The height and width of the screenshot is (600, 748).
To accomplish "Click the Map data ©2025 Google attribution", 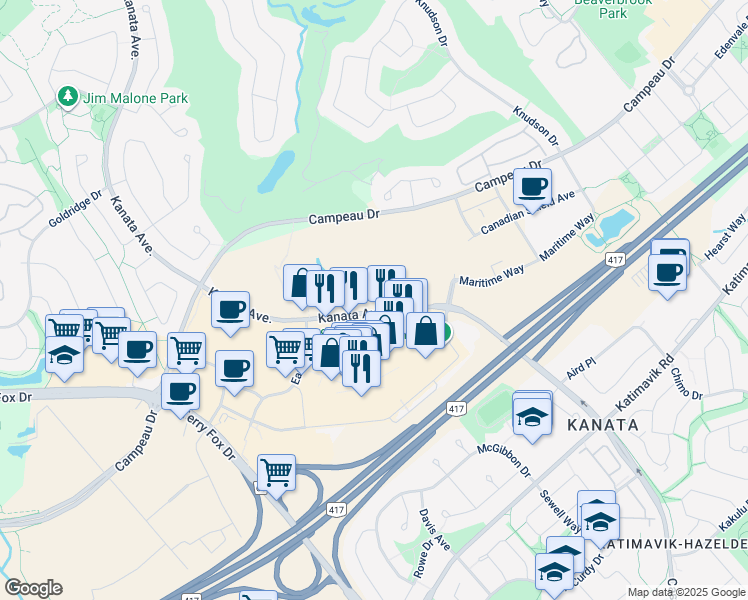I will tap(687, 592).
